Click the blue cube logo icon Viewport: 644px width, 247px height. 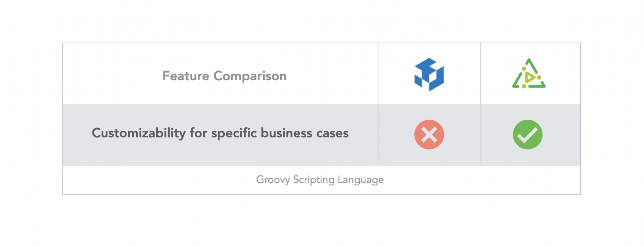pyautogui.click(x=429, y=74)
